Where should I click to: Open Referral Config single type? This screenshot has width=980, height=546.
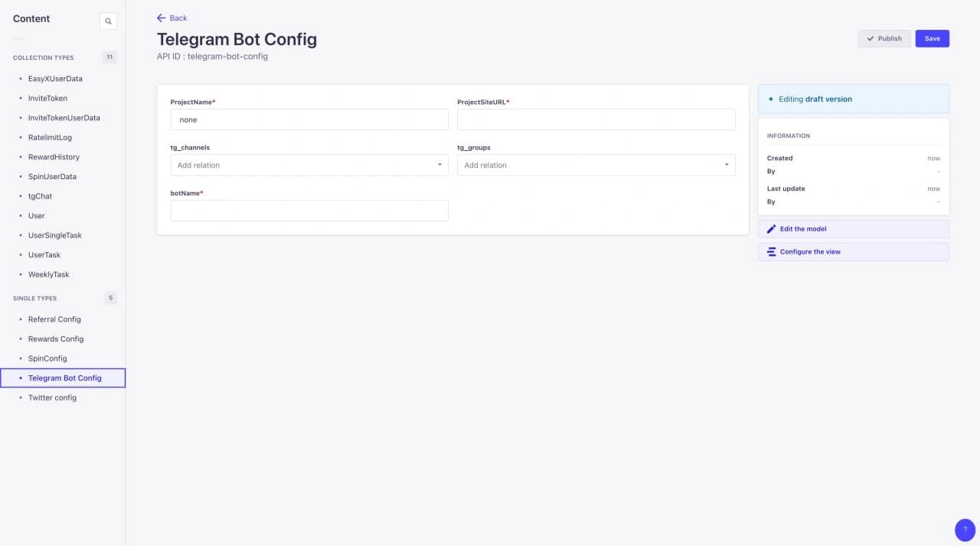point(54,319)
